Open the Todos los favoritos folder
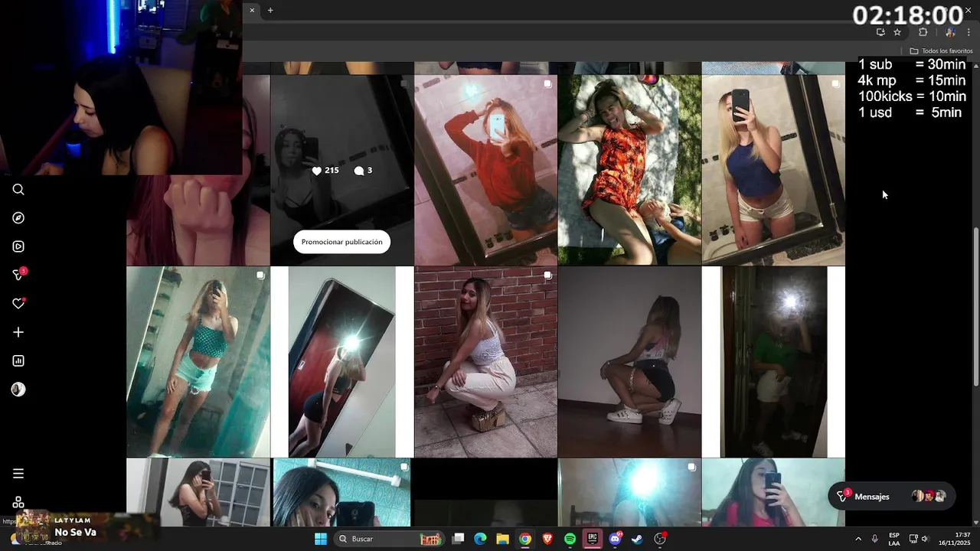This screenshot has width=980, height=551. [941, 51]
